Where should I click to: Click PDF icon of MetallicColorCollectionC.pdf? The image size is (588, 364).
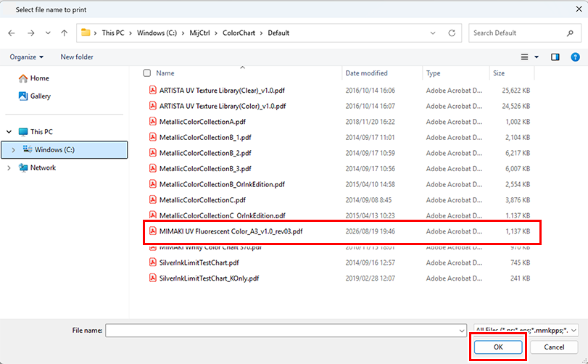(x=153, y=200)
